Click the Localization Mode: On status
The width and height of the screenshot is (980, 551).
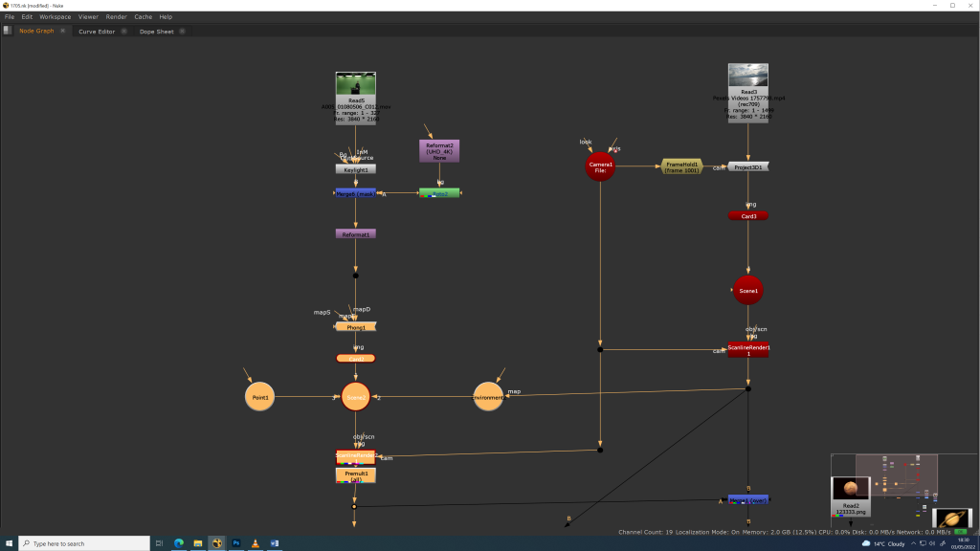coord(707,532)
